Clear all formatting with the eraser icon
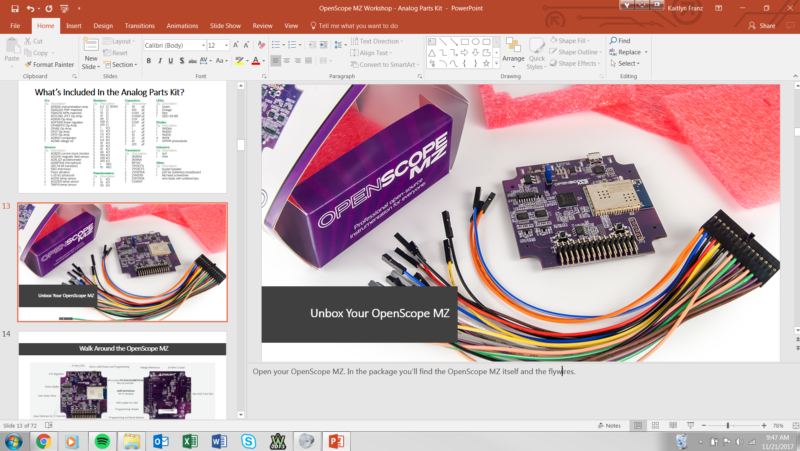The width and height of the screenshot is (800, 451). click(261, 45)
